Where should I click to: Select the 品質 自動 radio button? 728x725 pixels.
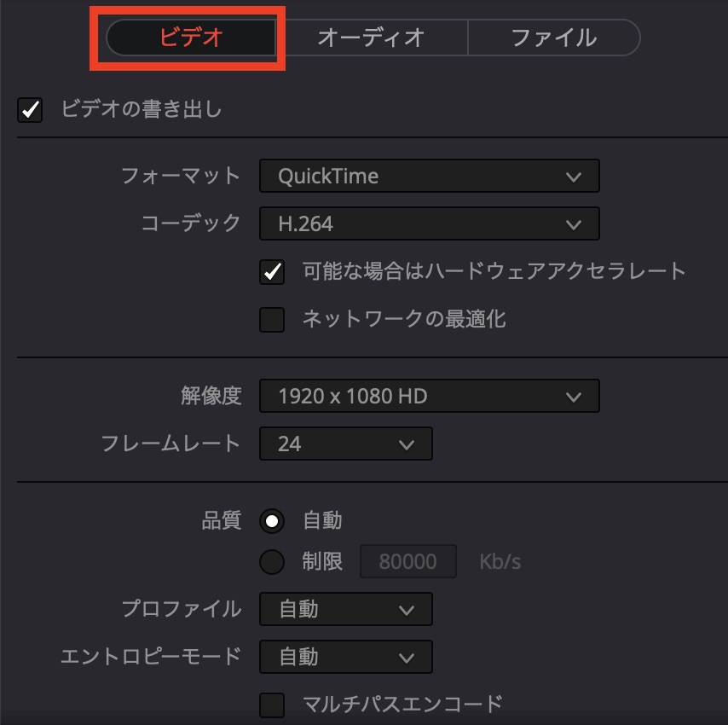coord(272,520)
